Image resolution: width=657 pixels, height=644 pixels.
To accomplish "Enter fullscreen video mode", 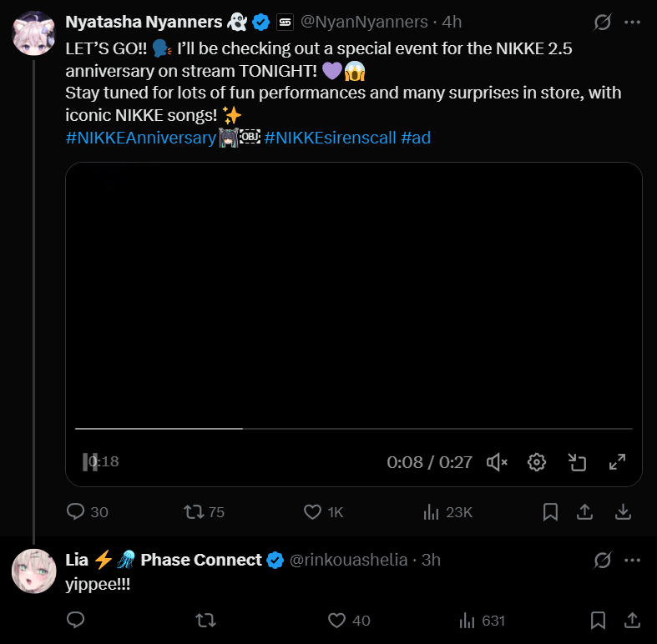I will coord(617,462).
